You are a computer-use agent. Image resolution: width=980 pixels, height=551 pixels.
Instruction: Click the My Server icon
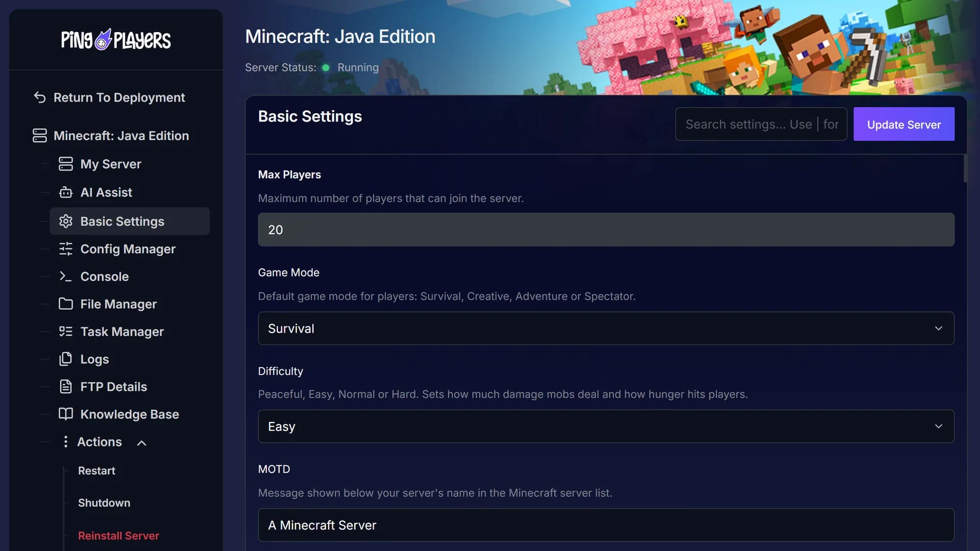pyautogui.click(x=66, y=164)
